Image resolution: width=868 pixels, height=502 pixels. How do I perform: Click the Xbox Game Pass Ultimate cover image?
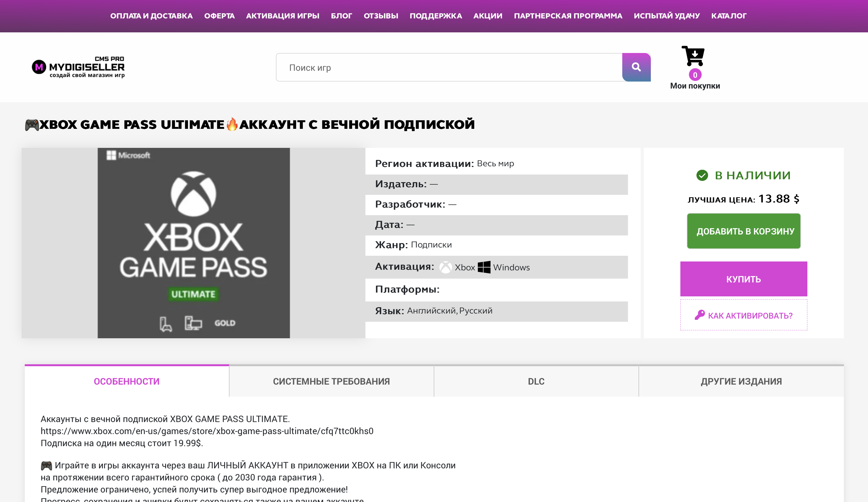(194, 243)
